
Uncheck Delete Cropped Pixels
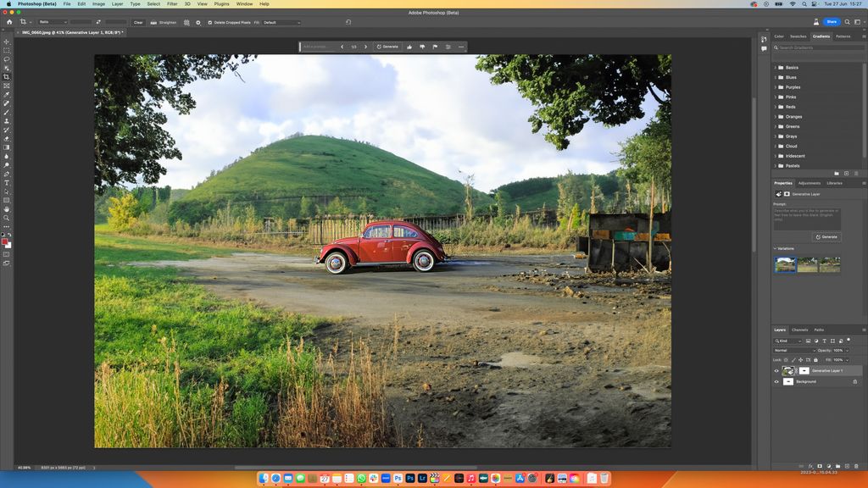tap(211, 23)
